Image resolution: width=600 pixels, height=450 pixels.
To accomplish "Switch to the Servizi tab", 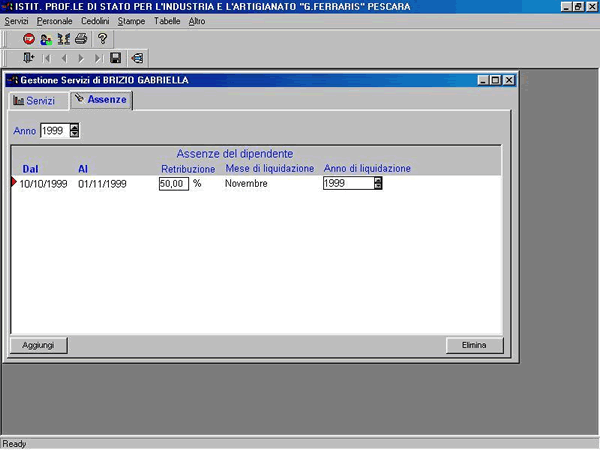I will point(39,101).
